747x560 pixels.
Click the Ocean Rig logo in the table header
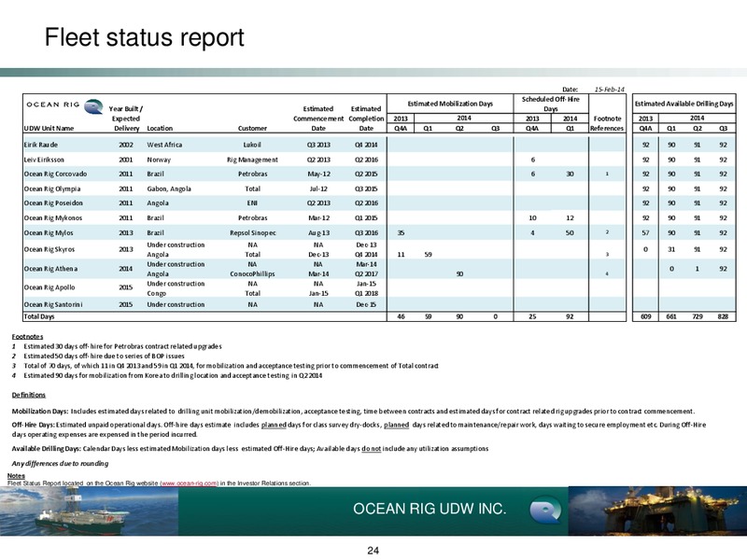click(x=63, y=105)
